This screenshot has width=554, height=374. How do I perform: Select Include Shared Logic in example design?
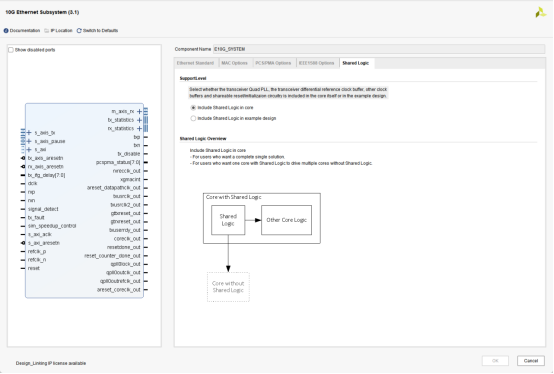coord(193,118)
